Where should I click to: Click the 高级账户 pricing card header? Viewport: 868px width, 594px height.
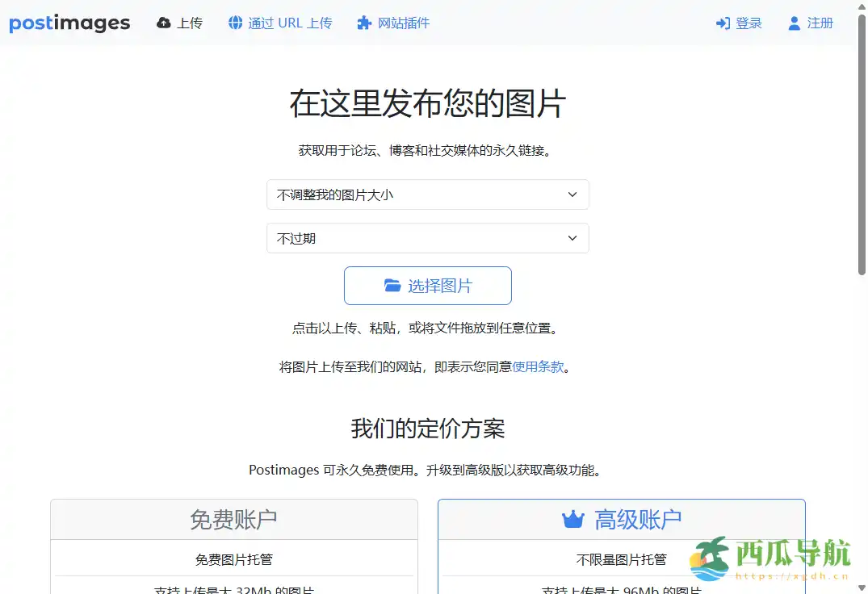(621, 518)
